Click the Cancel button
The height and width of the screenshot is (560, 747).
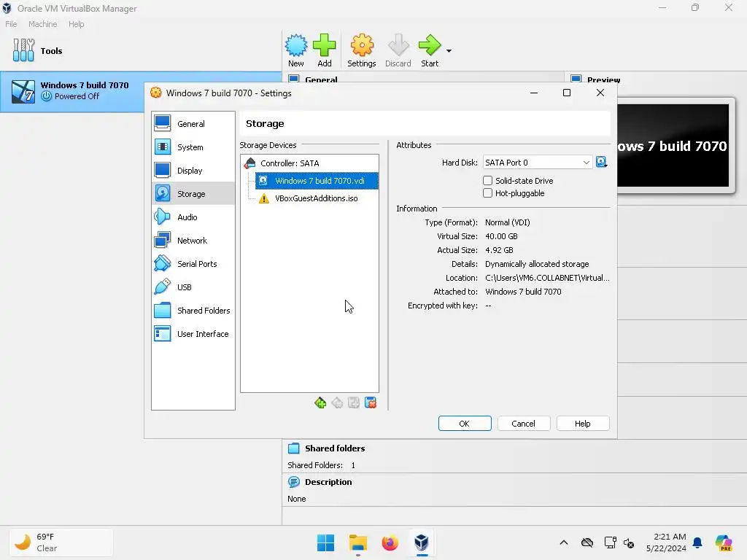point(524,424)
